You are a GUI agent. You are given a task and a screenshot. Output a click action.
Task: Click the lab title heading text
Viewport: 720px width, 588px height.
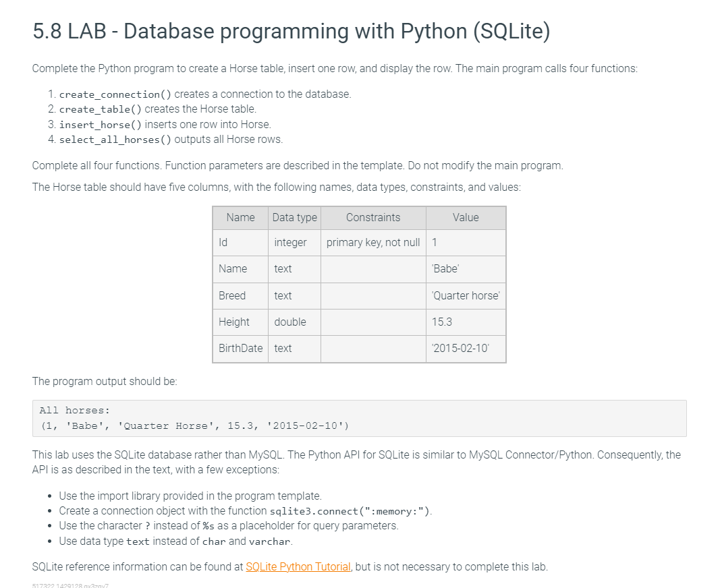[x=290, y=31]
